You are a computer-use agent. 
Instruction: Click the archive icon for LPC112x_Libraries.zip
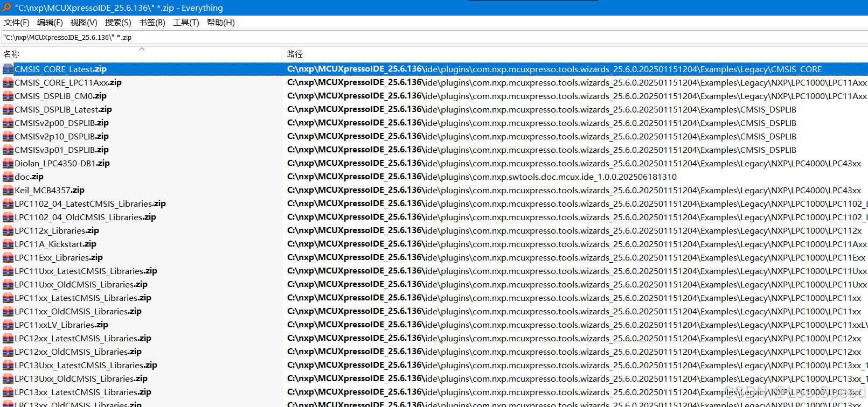pos(8,231)
